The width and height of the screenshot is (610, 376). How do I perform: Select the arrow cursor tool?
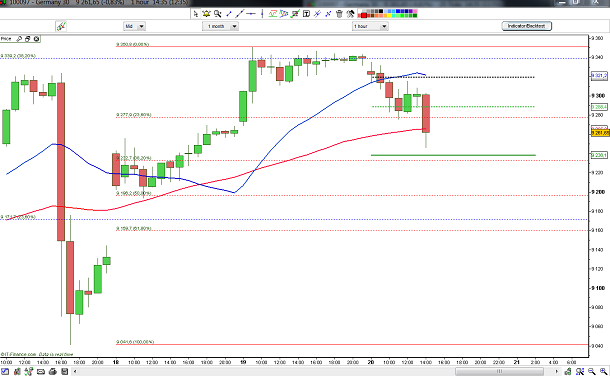point(196,14)
